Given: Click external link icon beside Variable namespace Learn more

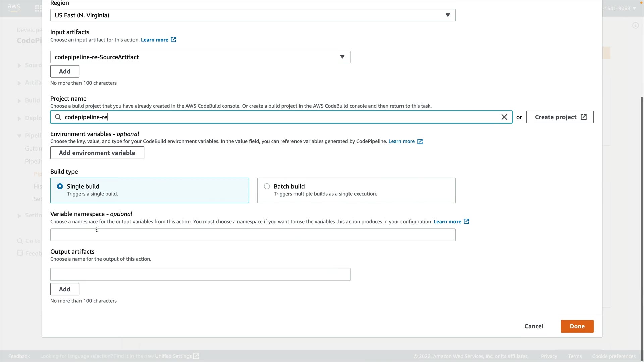Looking at the screenshot, I should point(466,221).
